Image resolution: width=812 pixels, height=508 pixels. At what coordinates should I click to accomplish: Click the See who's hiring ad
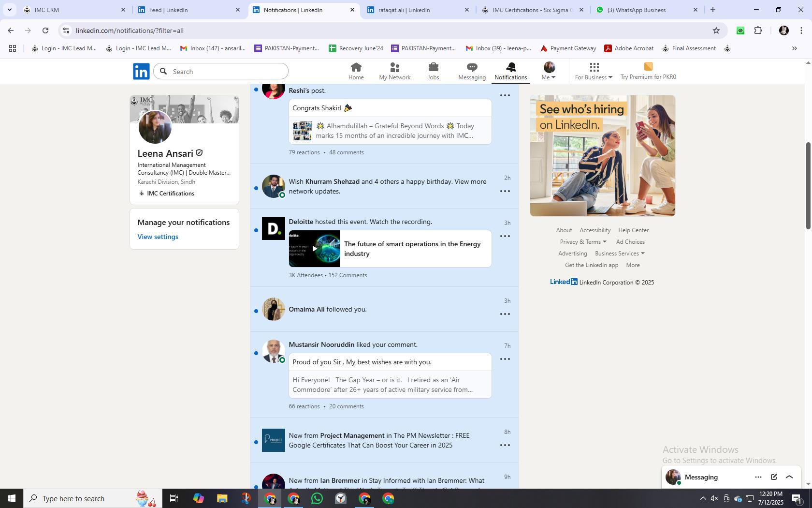[x=602, y=156]
